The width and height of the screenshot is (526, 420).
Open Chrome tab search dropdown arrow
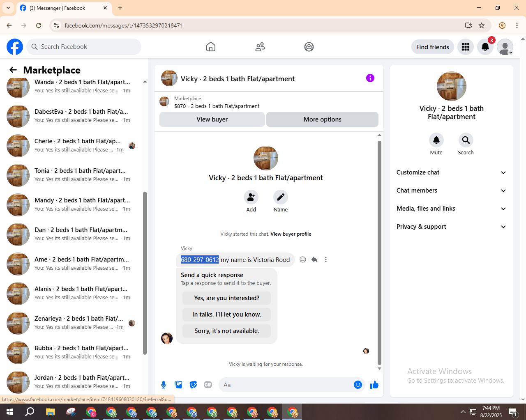point(8,8)
